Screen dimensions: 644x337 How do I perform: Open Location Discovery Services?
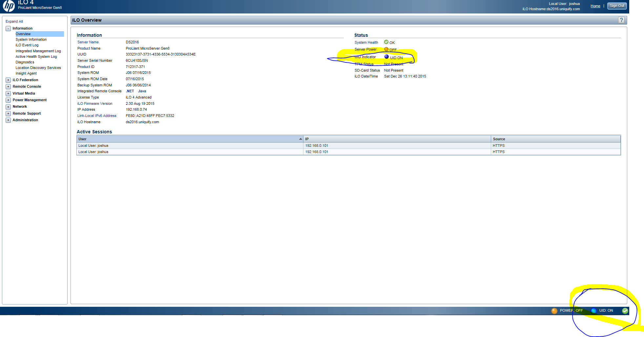click(38, 68)
